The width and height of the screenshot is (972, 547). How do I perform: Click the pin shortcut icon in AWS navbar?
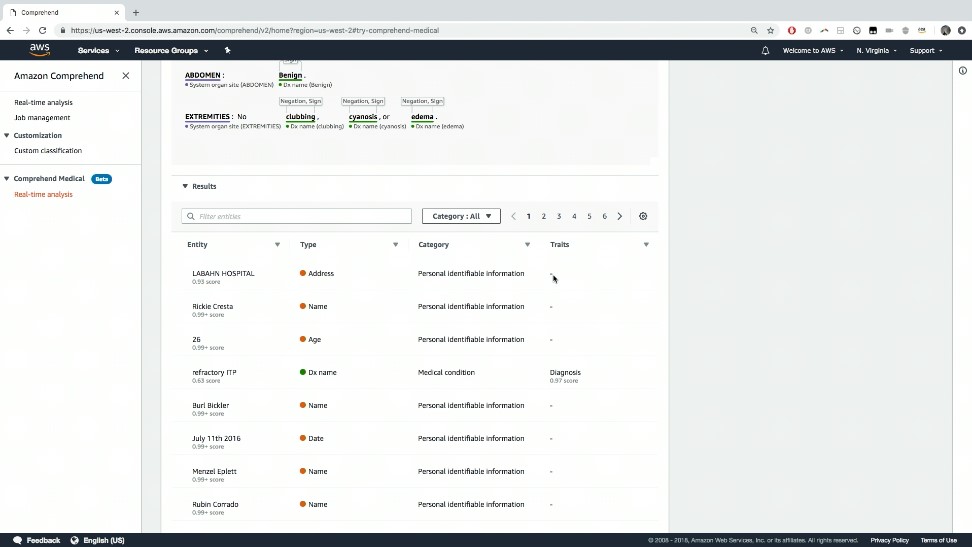click(x=228, y=50)
